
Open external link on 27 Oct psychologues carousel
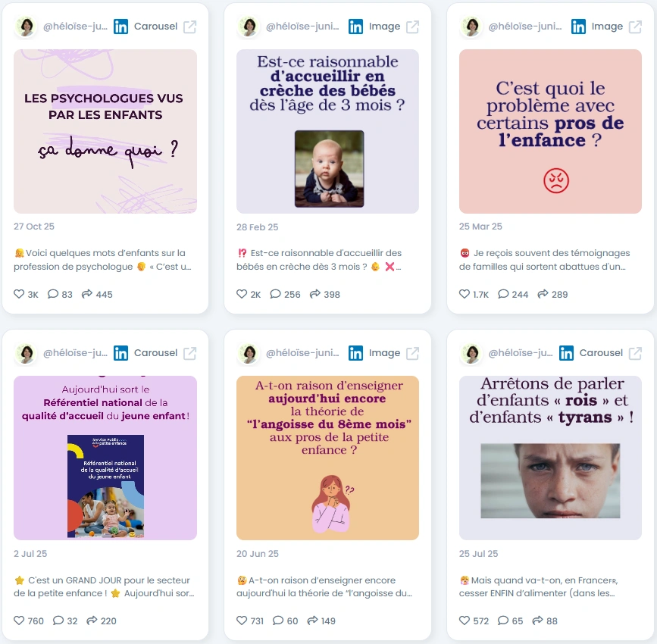click(189, 27)
